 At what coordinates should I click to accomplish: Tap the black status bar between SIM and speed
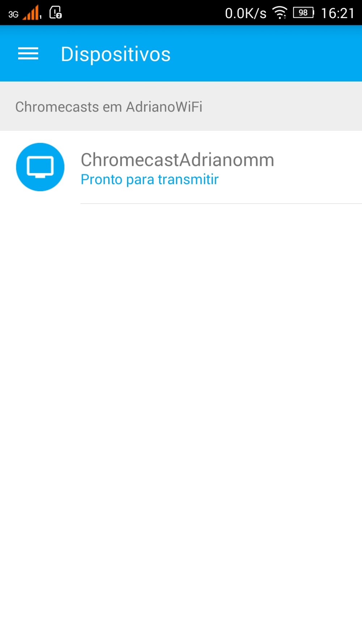pyautogui.click(x=143, y=13)
